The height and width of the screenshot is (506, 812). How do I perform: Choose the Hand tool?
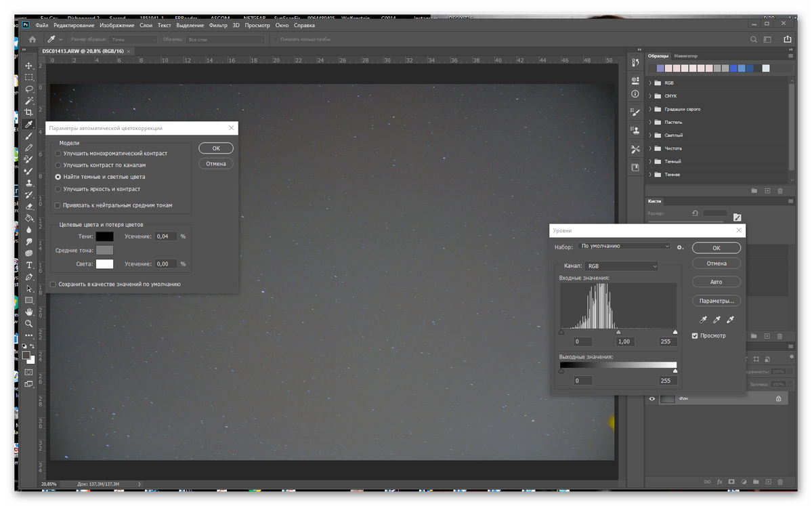(29, 312)
